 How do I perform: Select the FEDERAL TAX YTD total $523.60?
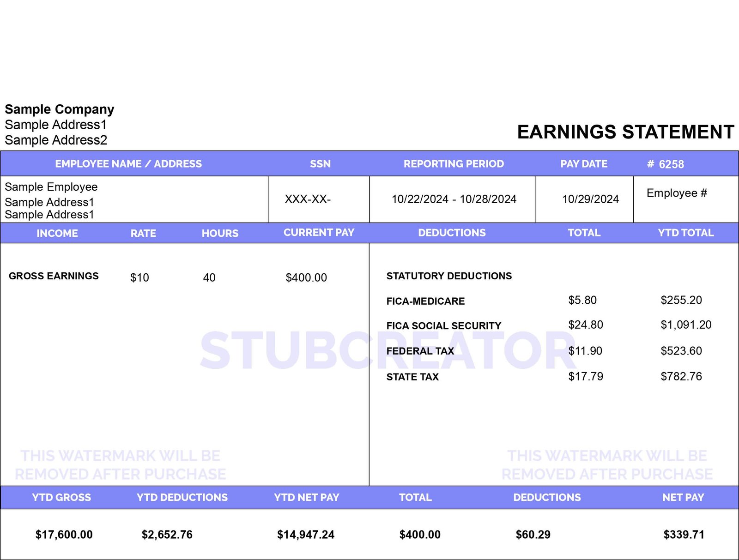681,351
